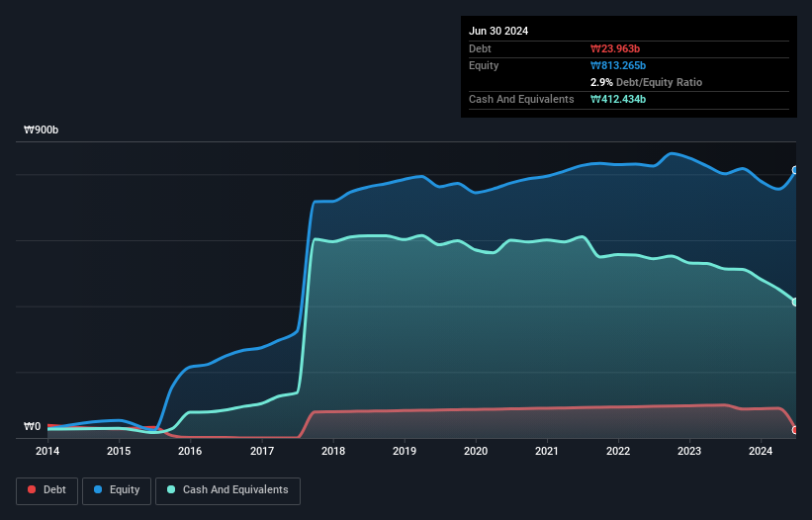Select the 2019 x-axis label
812x520 pixels.
coord(405,451)
